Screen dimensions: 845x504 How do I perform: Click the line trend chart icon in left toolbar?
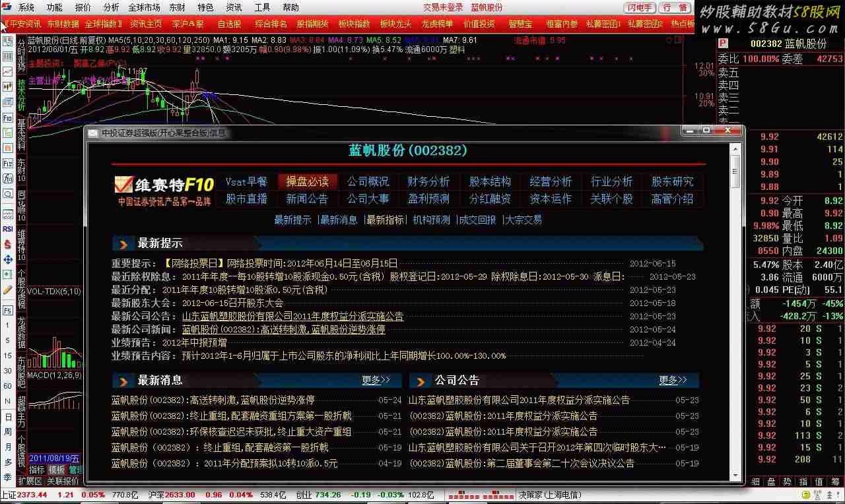tap(8, 71)
